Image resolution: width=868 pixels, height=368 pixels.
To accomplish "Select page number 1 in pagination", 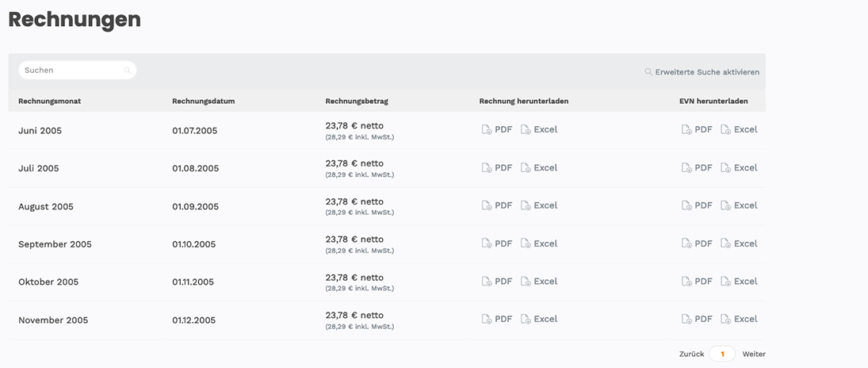I will pyautogui.click(x=722, y=355).
